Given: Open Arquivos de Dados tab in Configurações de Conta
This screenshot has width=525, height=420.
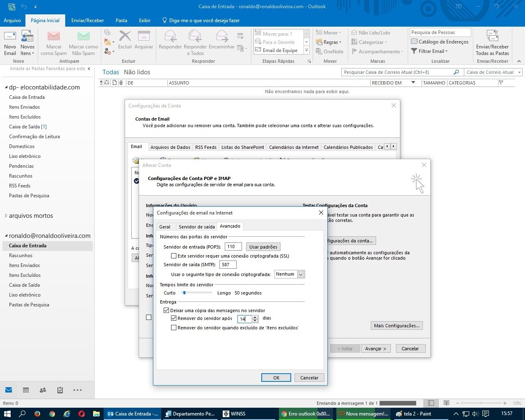Looking at the screenshot, I should click(170, 147).
